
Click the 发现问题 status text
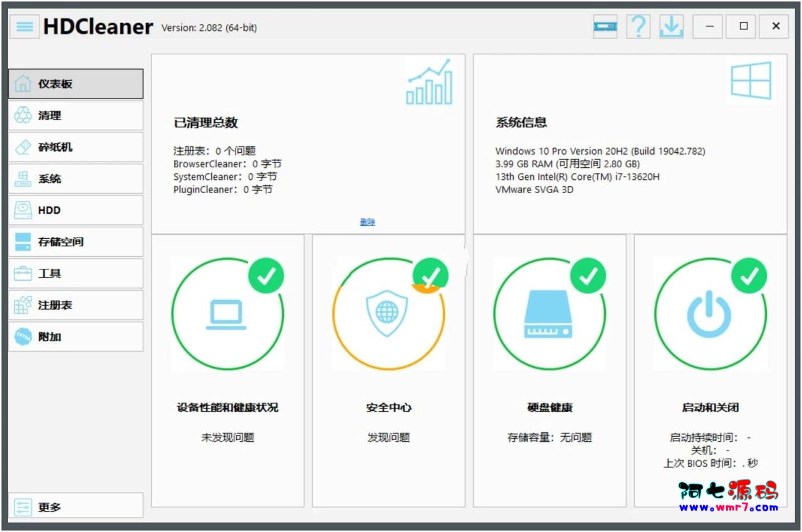[388, 437]
